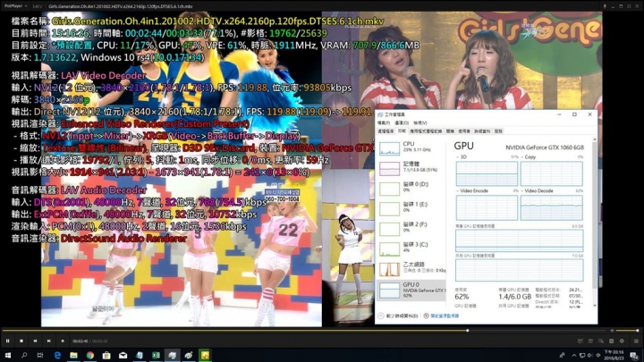
Task: Click the elapsed time display 00:02:45
Action: tap(80, 341)
